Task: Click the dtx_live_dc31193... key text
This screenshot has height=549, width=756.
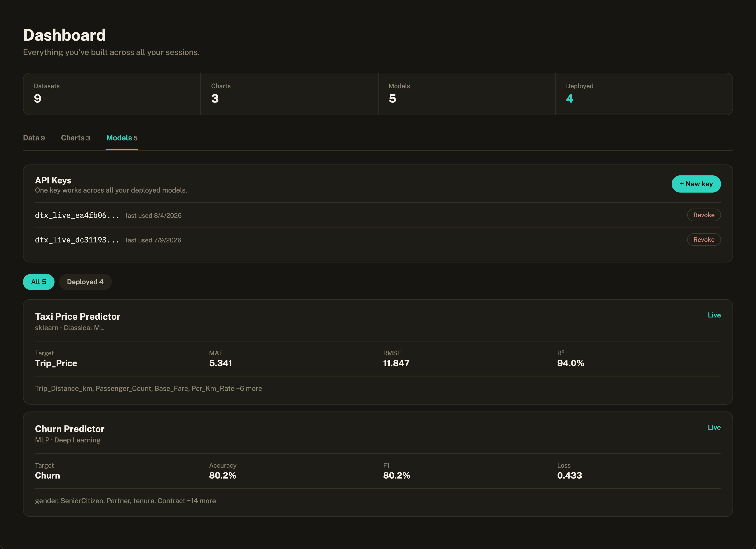Action: click(x=77, y=240)
